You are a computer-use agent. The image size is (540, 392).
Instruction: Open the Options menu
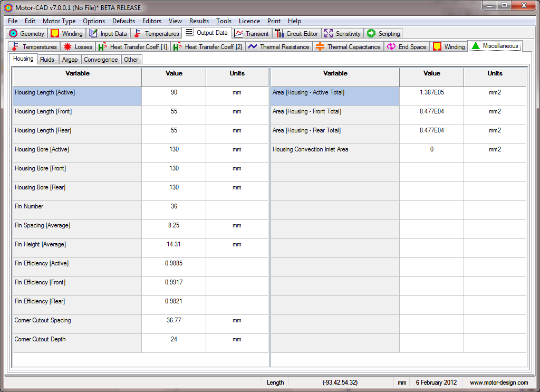coord(94,21)
